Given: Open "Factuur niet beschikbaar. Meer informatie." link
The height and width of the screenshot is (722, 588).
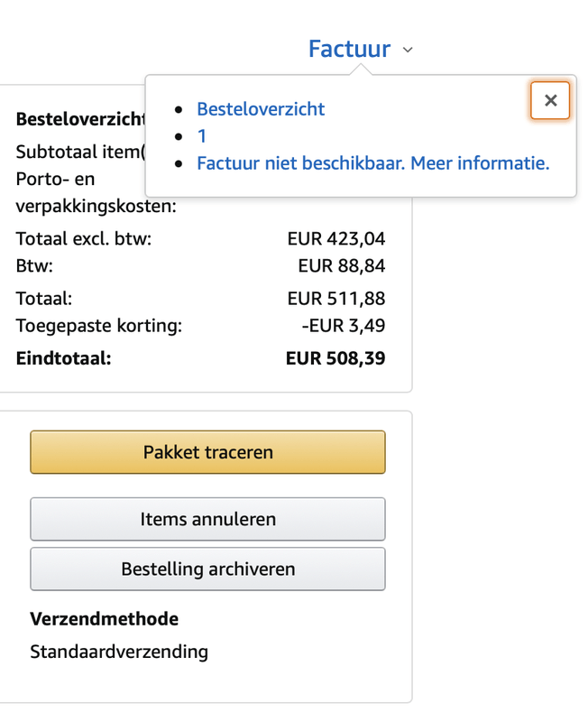Looking at the screenshot, I should coord(372,163).
